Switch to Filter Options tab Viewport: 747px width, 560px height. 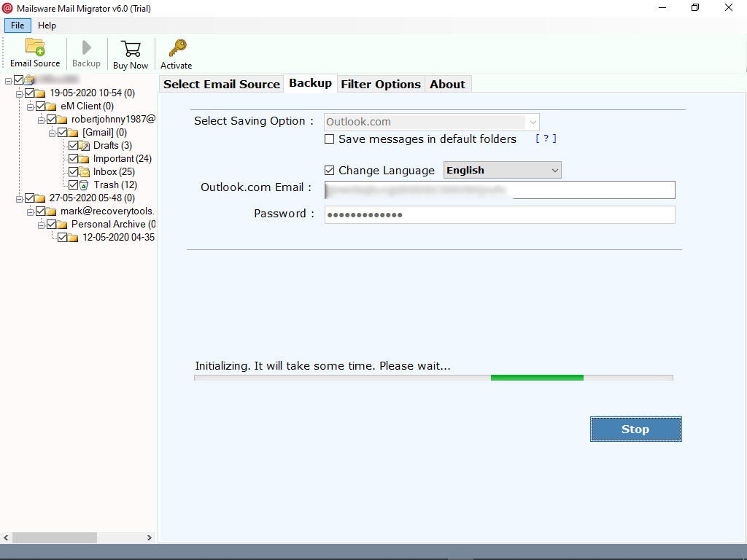(381, 84)
